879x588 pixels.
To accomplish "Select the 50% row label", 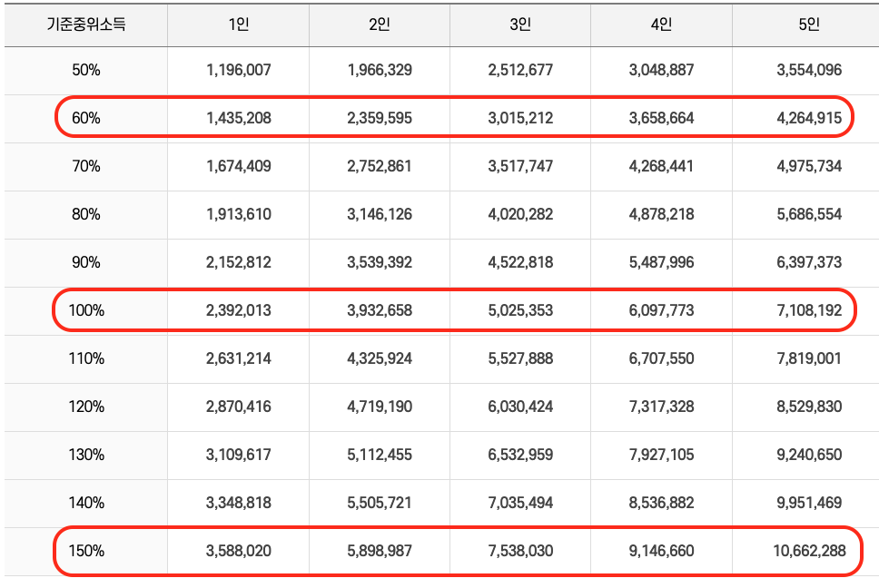I will pyautogui.click(x=85, y=70).
